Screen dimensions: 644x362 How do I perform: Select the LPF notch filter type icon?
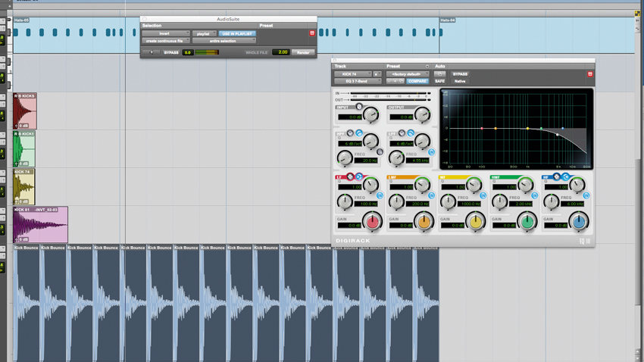coord(402,133)
